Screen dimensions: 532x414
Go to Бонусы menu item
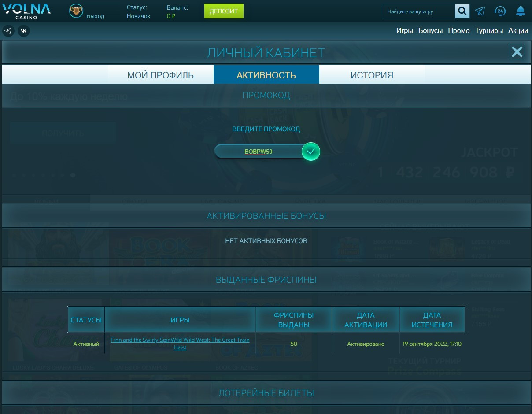430,31
